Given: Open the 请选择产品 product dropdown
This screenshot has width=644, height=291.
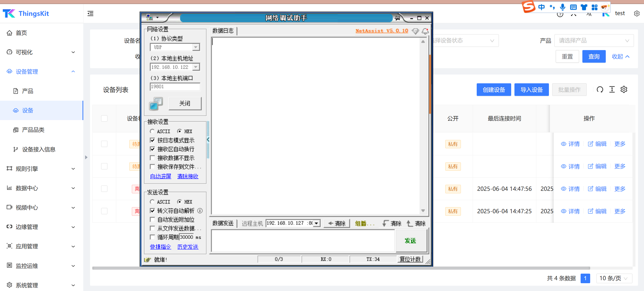Looking at the screenshot, I should [594, 41].
